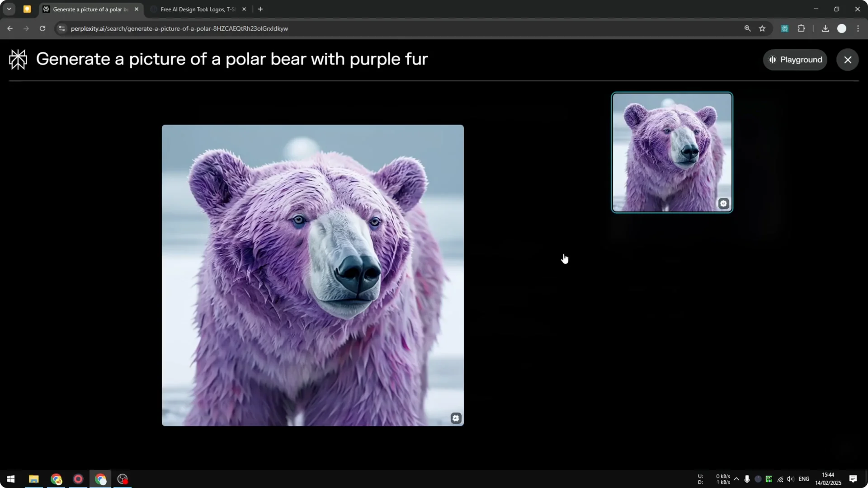868x488 pixels.
Task: Open the tab search dropdown arrow
Action: pyautogui.click(x=9, y=9)
